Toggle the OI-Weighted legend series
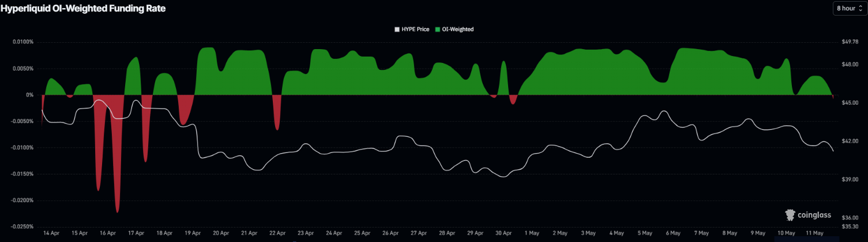 (x=454, y=29)
